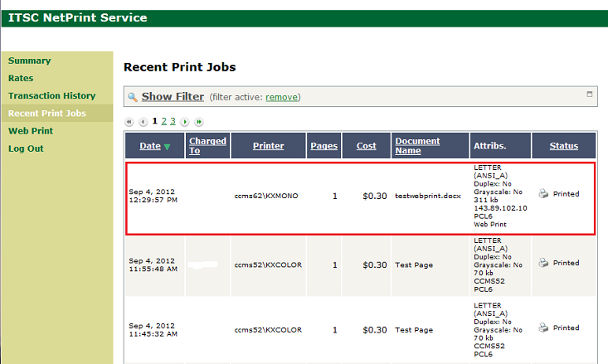Image resolution: width=608 pixels, height=364 pixels.
Task: Click printer icon in testwebprint.docx row
Action: pyautogui.click(x=542, y=194)
